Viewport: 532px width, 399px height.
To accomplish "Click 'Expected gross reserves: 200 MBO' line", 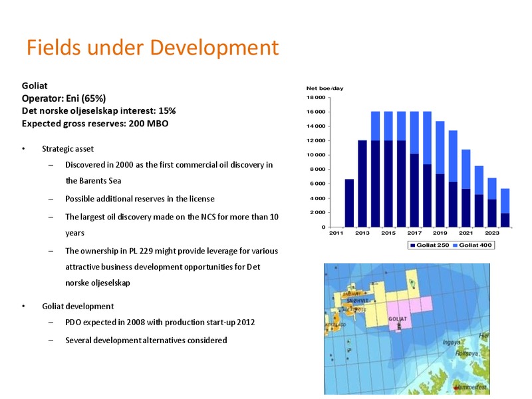I will pos(95,124).
